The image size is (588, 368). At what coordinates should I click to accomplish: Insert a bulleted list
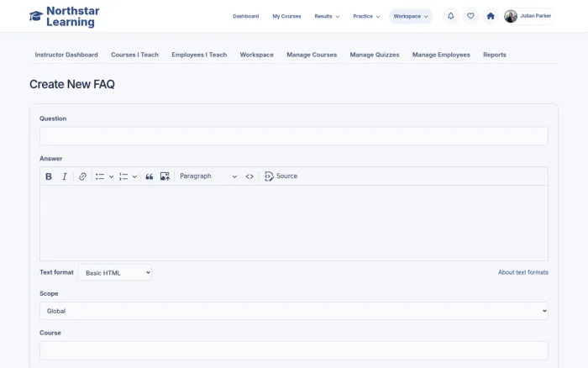tap(100, 176)
